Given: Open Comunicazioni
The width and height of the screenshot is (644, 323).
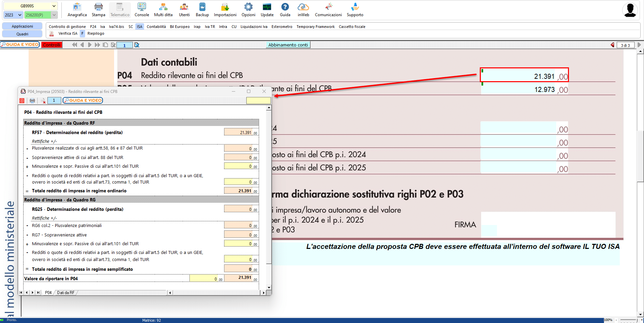Looking at the screenshot, I should 328,10.
